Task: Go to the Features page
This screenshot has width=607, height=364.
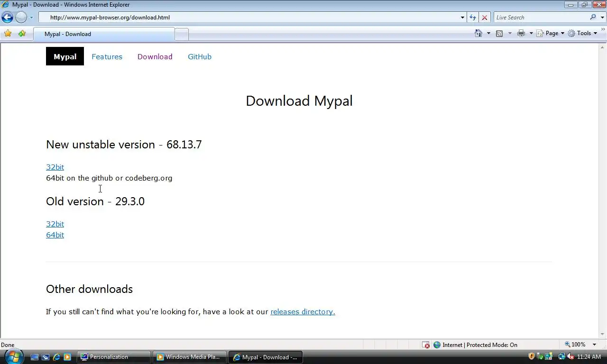Action: coord(107,56)
